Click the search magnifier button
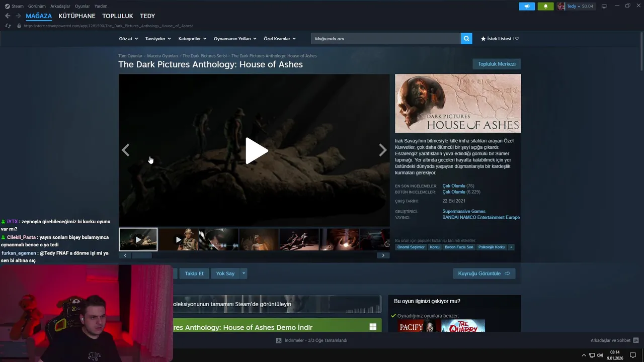The image size is (644, 362). tap(466, 38)
